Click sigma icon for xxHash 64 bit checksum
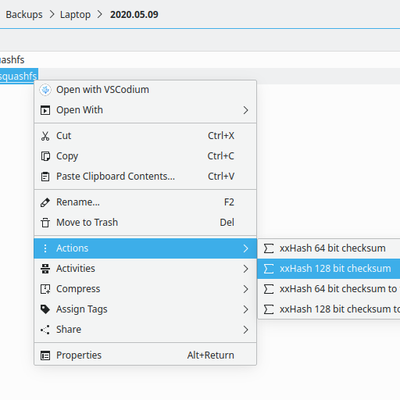The image size is (400, 400). click(269, 248)
